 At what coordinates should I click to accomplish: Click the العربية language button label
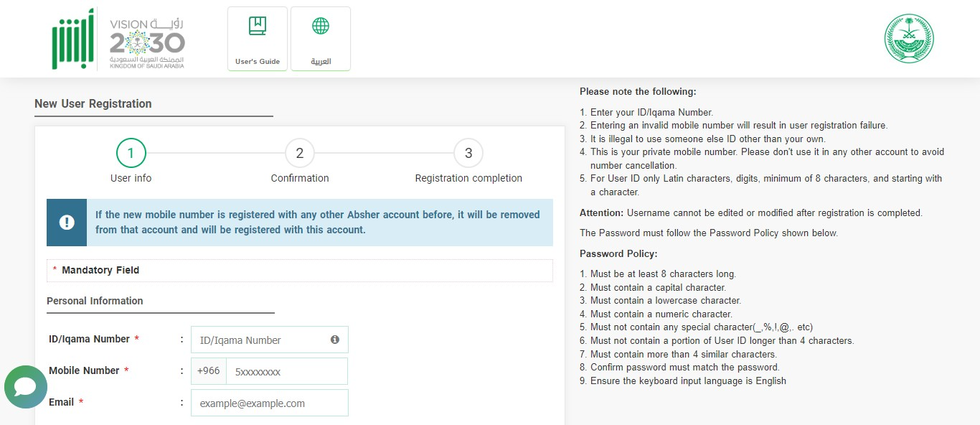(321, 62)
